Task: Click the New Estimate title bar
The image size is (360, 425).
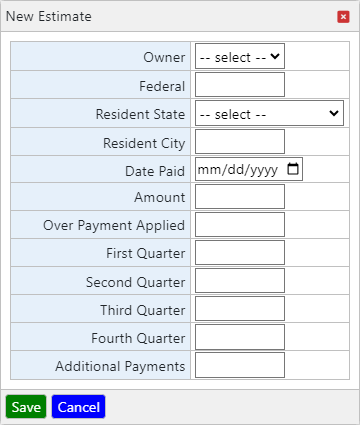Action: [x=180, y=16]
